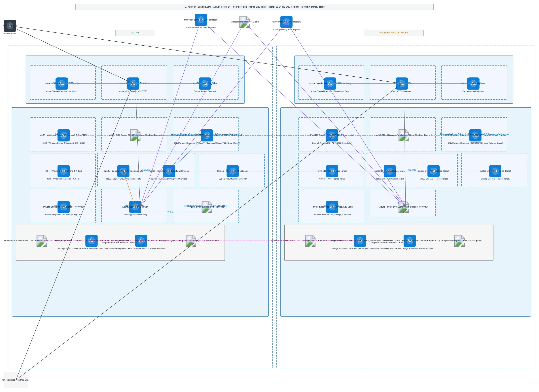Screen dimensions: 539x392
Task: Click passive-side Private Endpoints MI Storage icon
Action: click(332, 207)
